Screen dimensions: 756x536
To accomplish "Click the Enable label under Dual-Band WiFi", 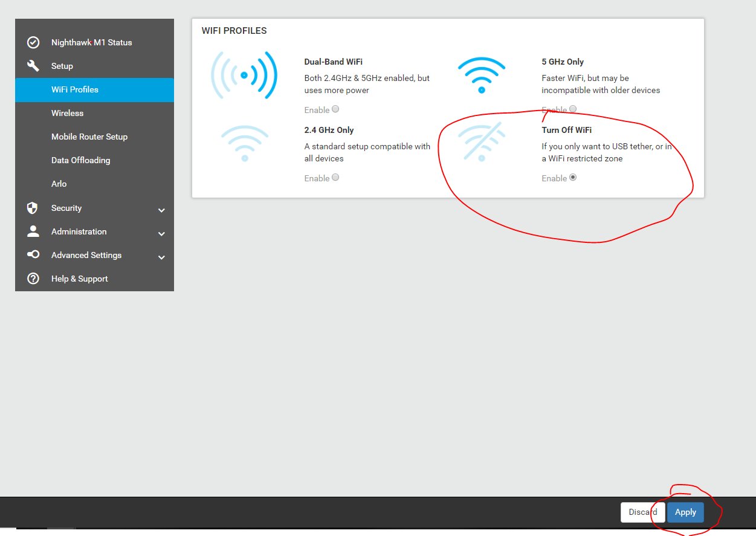I will click(x=317, y=110).
